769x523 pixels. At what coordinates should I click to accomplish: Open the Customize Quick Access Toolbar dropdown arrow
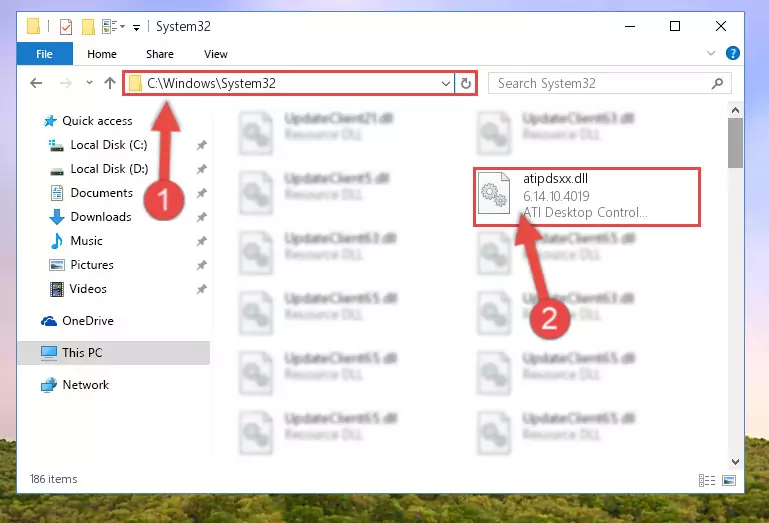tap(136, 27)
